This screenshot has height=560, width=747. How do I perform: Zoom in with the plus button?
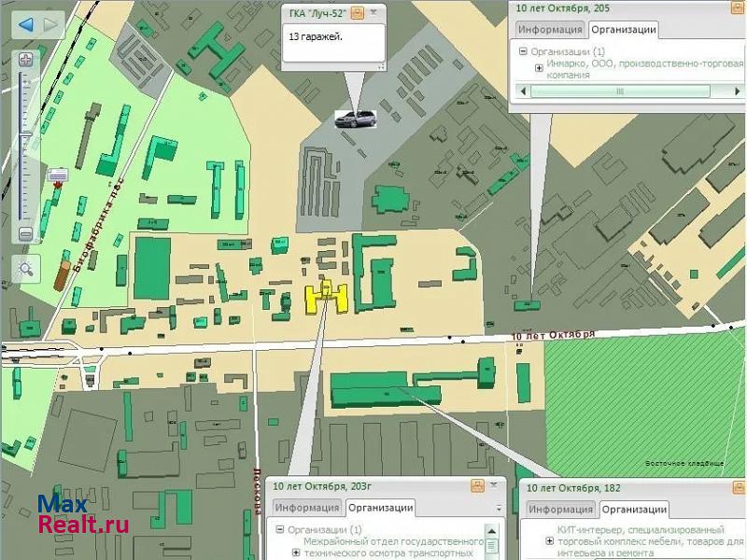click(x=26, y=60)
